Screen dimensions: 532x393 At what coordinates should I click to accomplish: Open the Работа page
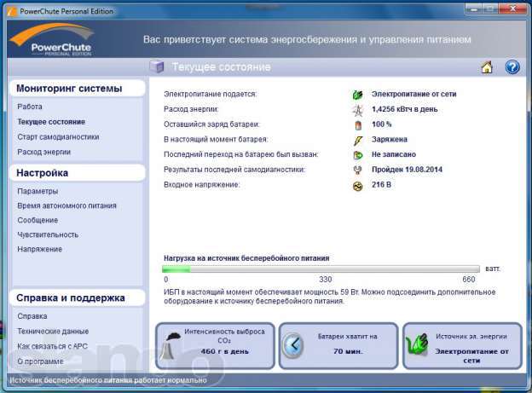pyautogui.click(x=29, y=107)
